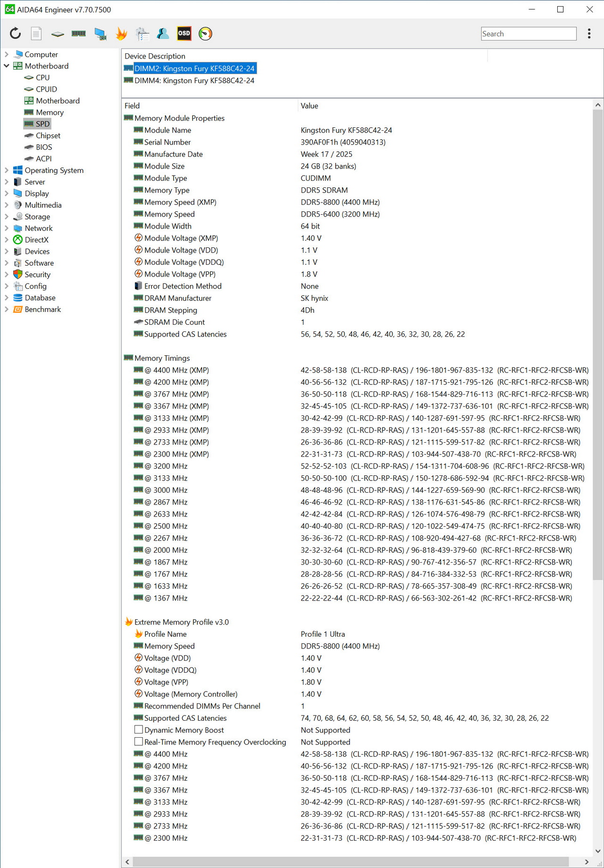The image size is (604, 868).
Task: Open the OSD panel icon
Action: coord(184,34)
